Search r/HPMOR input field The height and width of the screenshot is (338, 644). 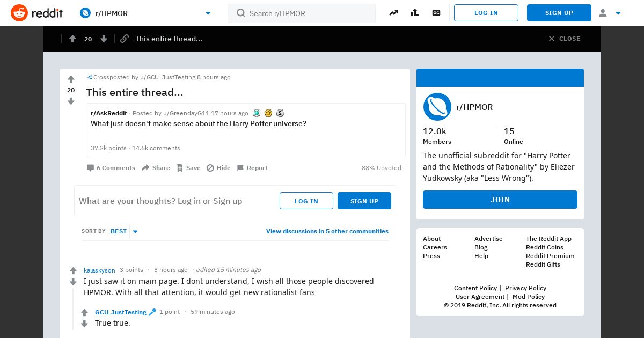coord(302,13)
